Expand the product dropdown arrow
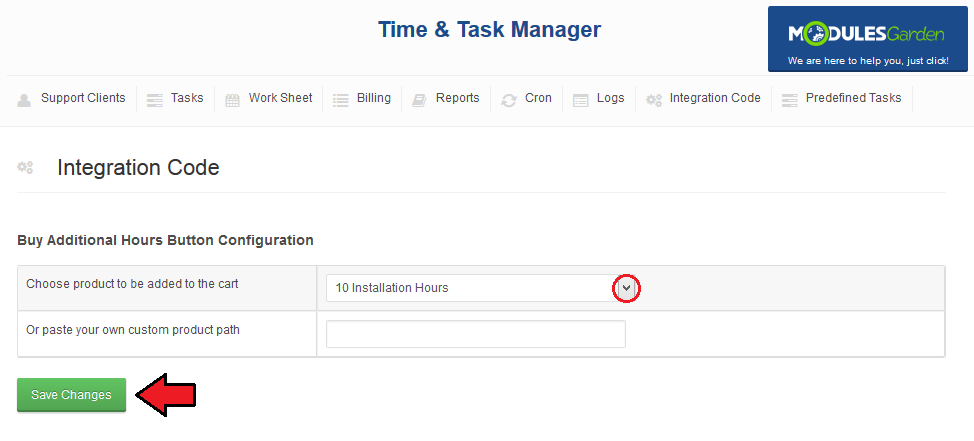 pyautogui.click(x=626, y=288)
